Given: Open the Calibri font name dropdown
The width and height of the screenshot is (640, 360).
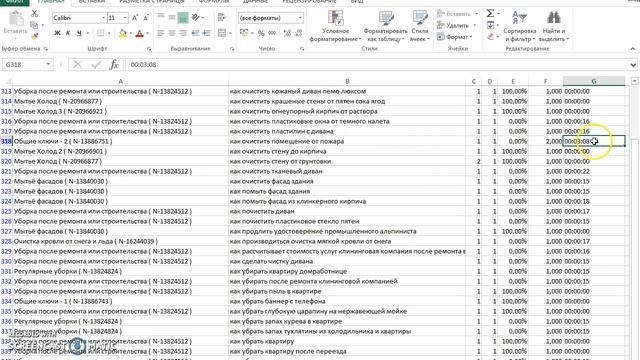Looking at the screenshot, I should pos(103,18).
